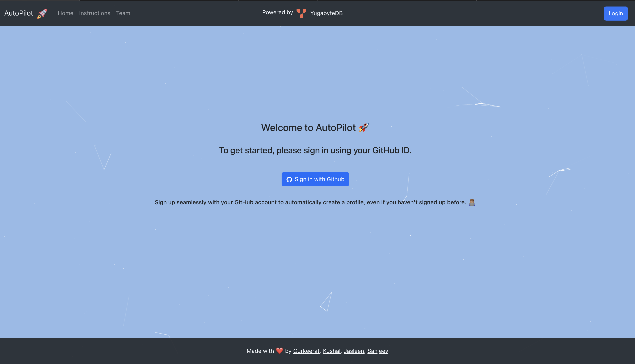Open the Instructions nav item
635x364 pixels.
click(94, 13)
